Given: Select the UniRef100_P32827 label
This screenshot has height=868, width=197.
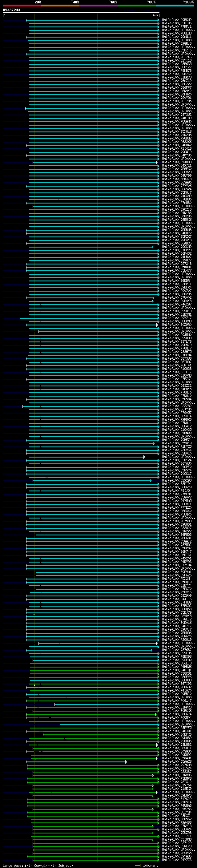Looking at the screenshot, I should [177, 528].
